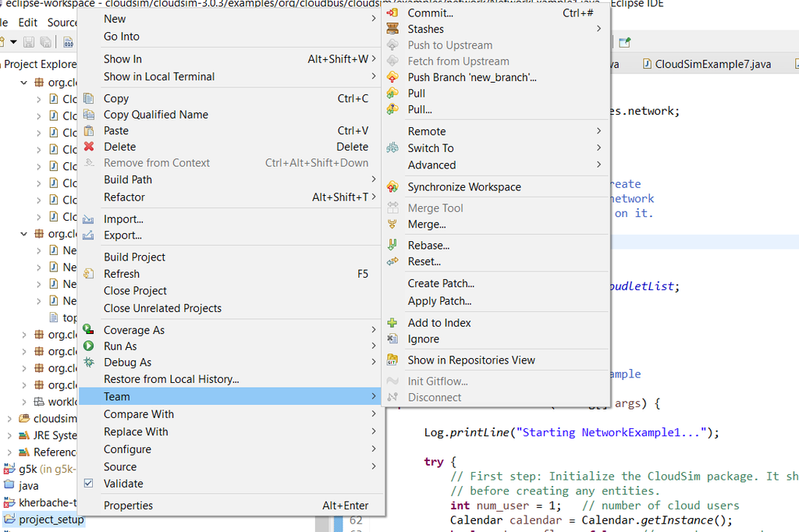Viewport: 799px width, 532px height.
Task: Select Create Patch...
Action: coord(495,283)
